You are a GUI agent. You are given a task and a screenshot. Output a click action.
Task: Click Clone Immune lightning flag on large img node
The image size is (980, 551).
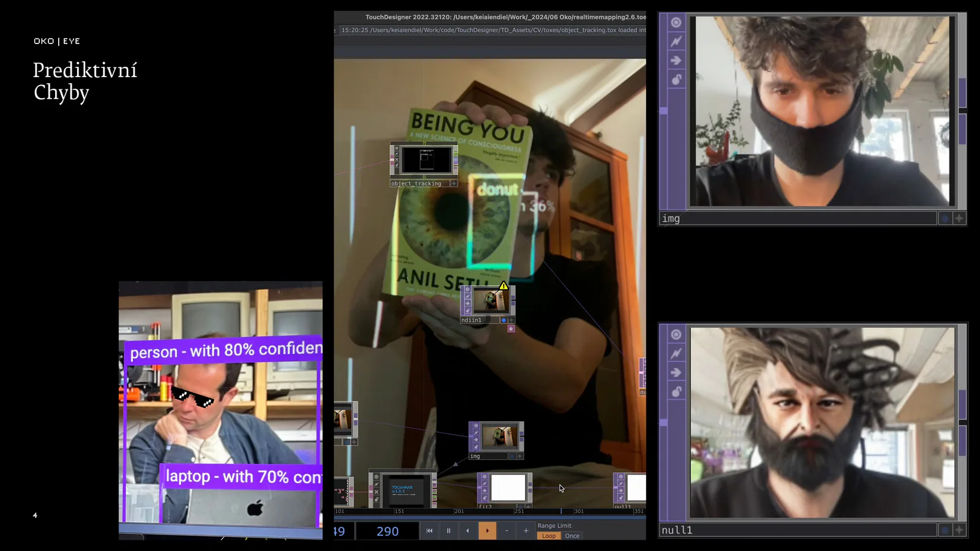(x=676, y=42)
